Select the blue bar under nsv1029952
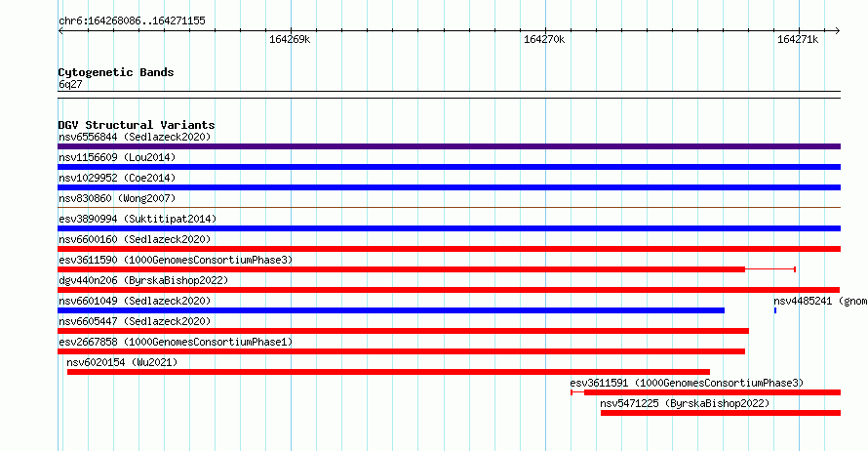868x451 pixels. pyautogui.click(x=449, y=187)
